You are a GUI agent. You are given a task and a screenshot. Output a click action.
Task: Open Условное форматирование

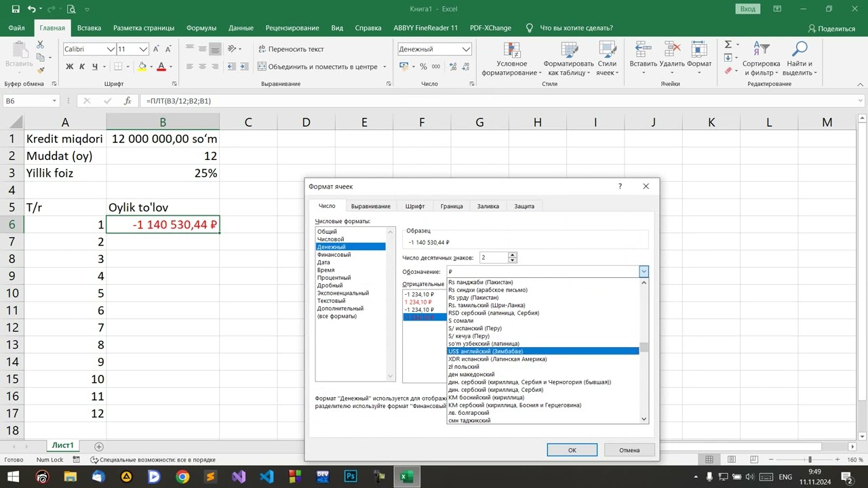tap(512, 59)
